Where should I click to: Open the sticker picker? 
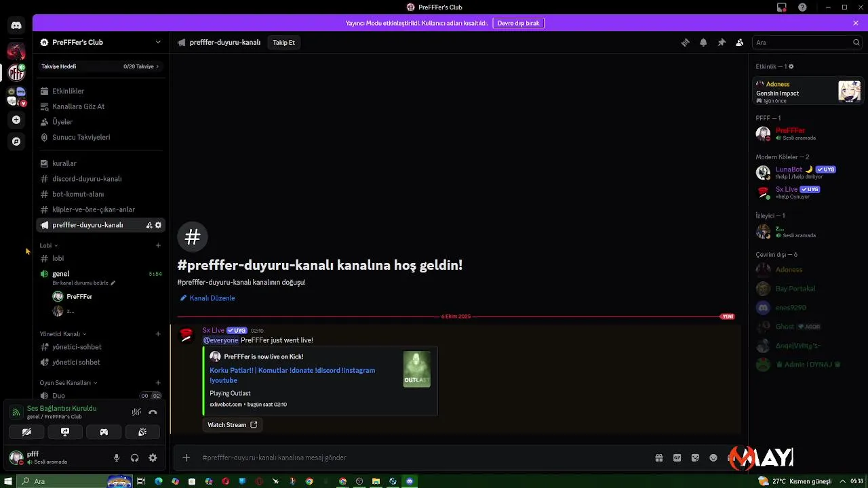(695, 457)
